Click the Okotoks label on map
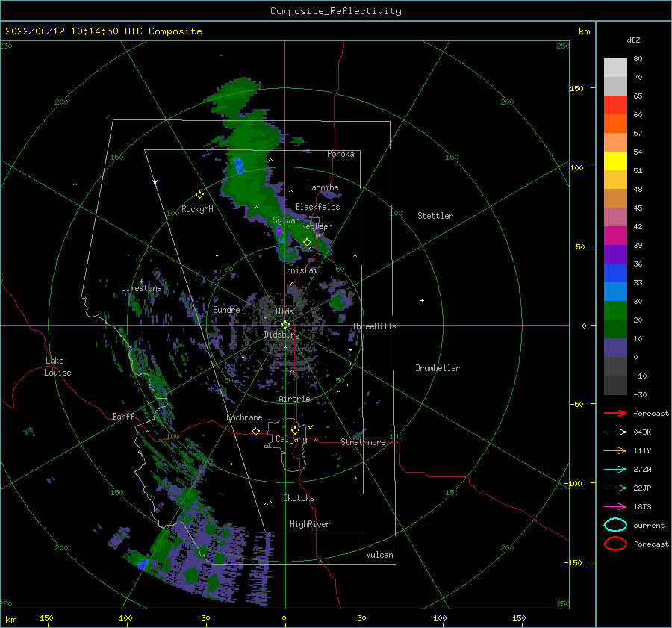Image resolution: width=672 pixels, height=628 pixels. pos(299,498)
